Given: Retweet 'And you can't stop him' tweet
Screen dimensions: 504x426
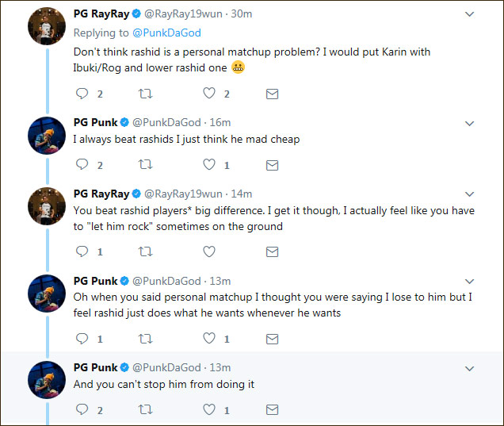Looking at the screenshot, I should [x=146, y=410].
